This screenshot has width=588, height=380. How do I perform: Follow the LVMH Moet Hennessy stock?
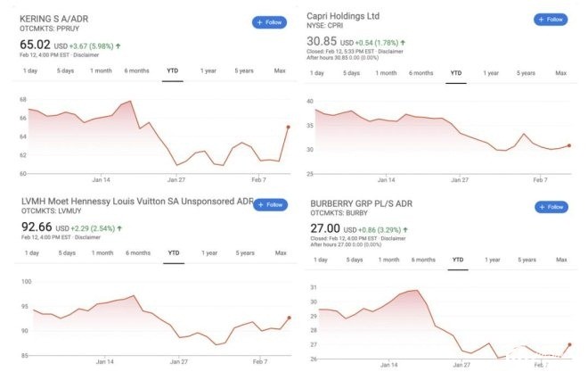coord(270,205)
